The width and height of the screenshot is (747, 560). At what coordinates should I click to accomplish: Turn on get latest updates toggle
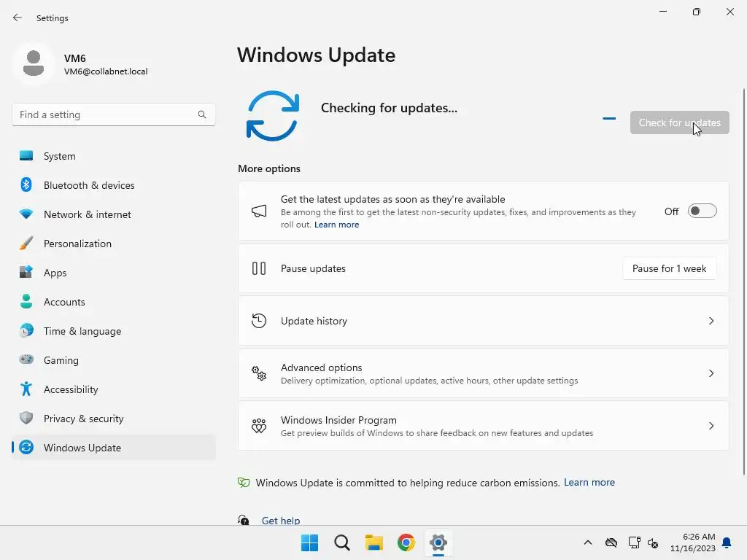coord(703,211)
